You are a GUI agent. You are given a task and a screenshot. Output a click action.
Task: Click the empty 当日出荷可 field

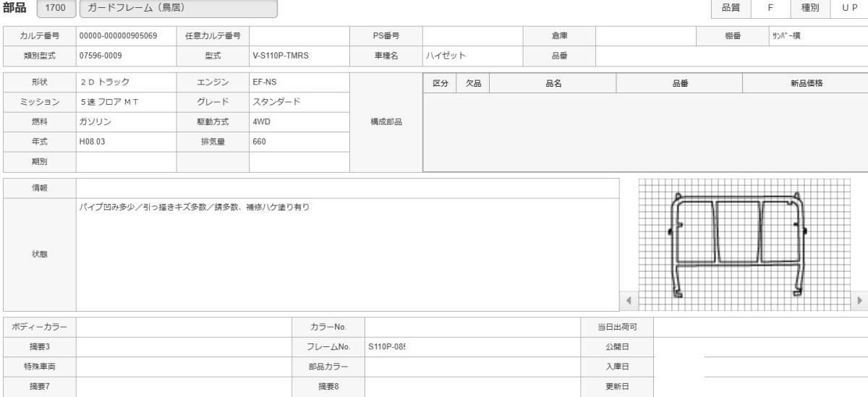[761, 328]
